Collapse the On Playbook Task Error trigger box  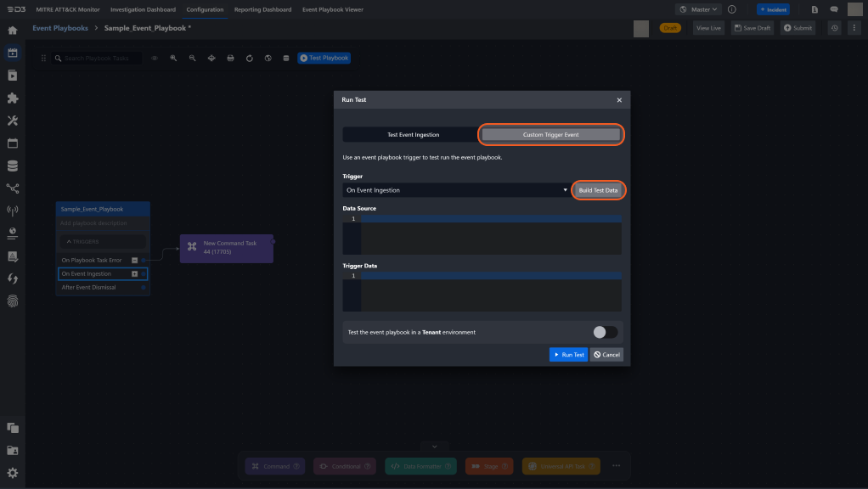(x=134, y=260)
